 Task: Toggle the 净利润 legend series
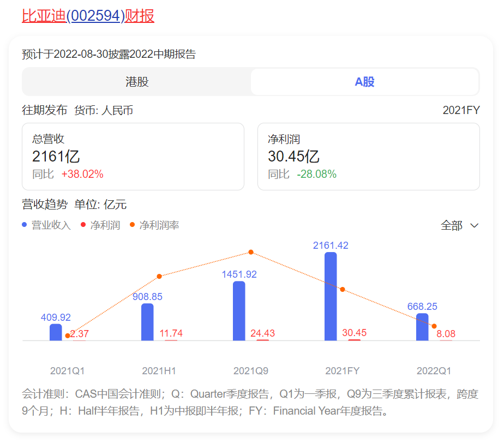point(100,225)
